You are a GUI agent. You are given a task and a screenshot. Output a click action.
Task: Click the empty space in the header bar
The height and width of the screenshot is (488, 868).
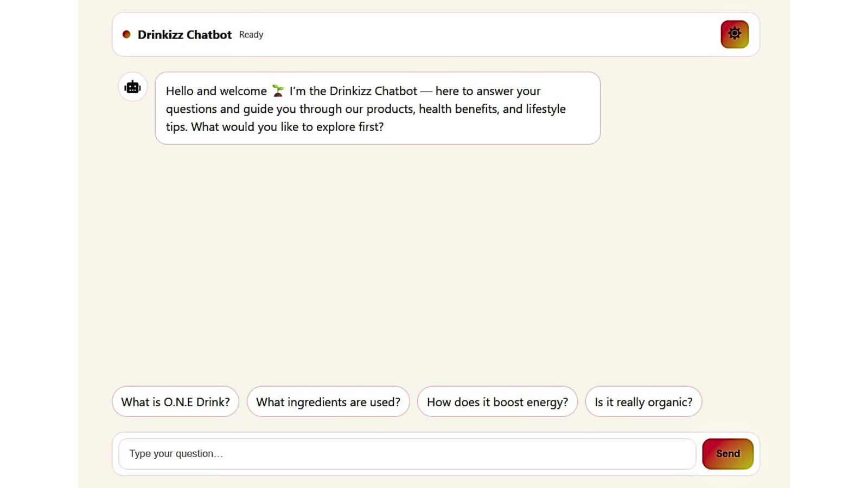(488, 35)
